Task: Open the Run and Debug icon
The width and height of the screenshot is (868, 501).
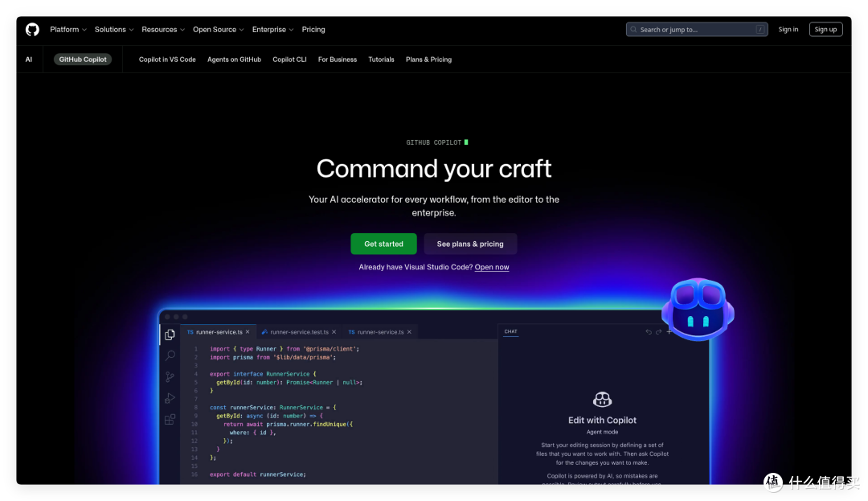Action: (170, 398)
